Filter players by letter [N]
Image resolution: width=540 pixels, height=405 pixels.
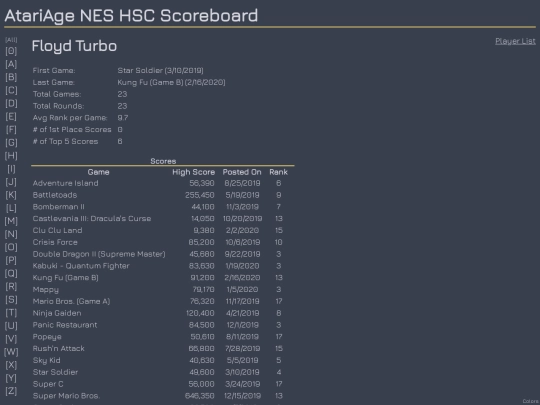tap(11, 234)
